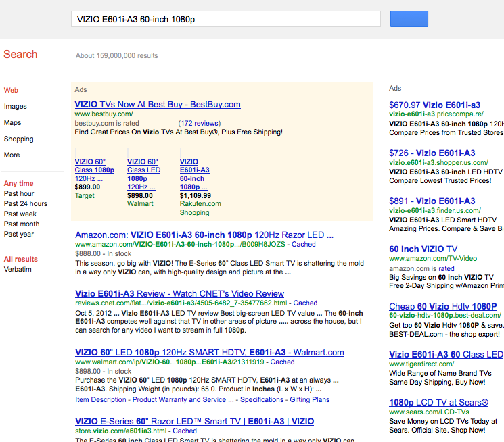
Task: Open VIZIO E-Series 60" Razor LED result
Action: pos(194,421)
